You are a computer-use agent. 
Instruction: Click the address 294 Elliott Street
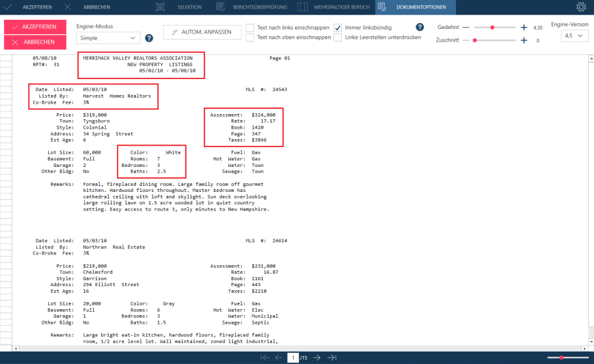coord(111,285)
